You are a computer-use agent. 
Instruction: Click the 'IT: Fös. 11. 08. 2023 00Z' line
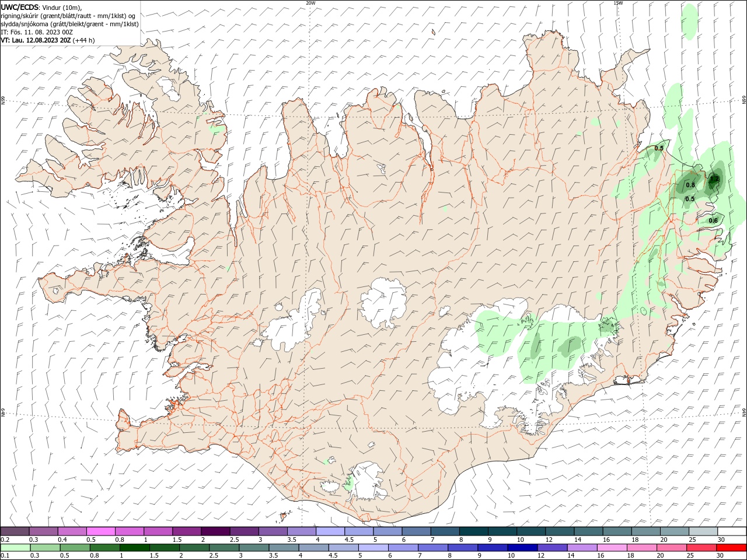tap(37, 32)
